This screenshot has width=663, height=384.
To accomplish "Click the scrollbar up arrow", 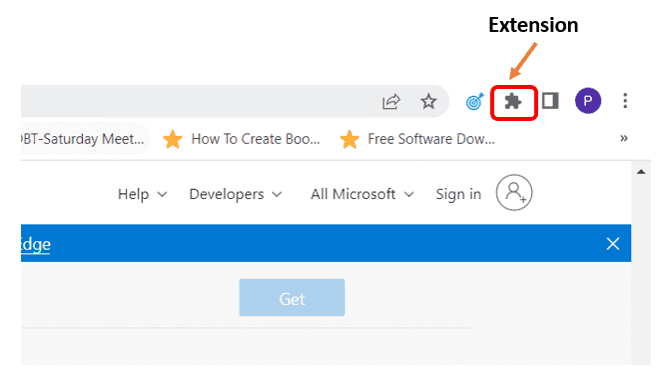I will pyautogui.click(x=641, y=172).
